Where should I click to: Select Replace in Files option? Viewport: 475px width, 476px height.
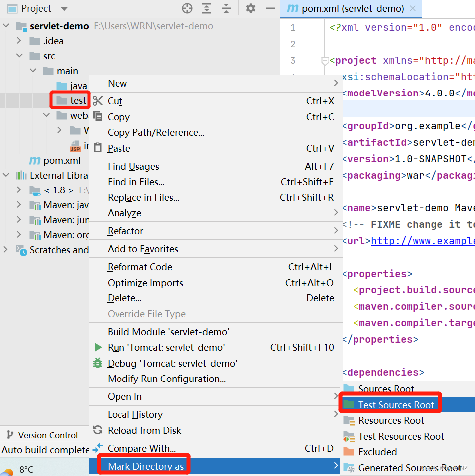click(x=216, y=197)
